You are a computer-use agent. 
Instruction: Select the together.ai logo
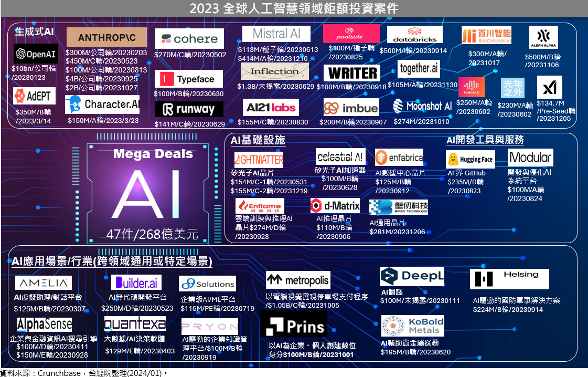point(419,68)
